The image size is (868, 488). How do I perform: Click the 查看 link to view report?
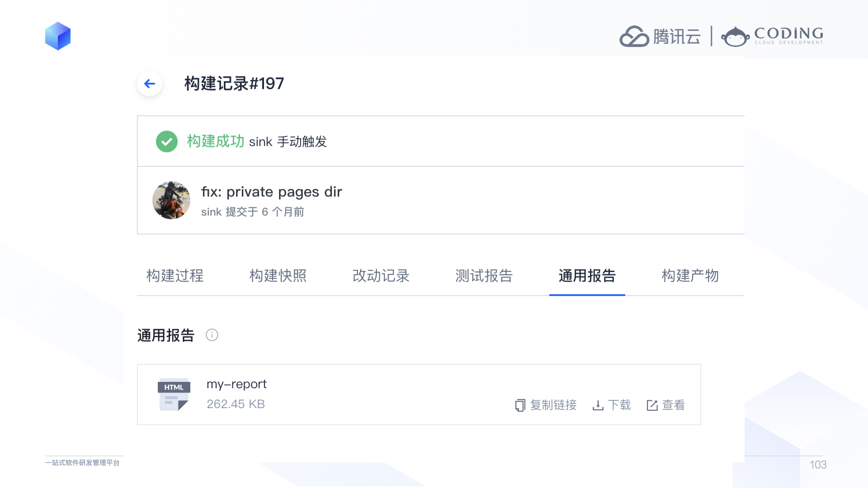pyautogui.click(x=674, y=405)
